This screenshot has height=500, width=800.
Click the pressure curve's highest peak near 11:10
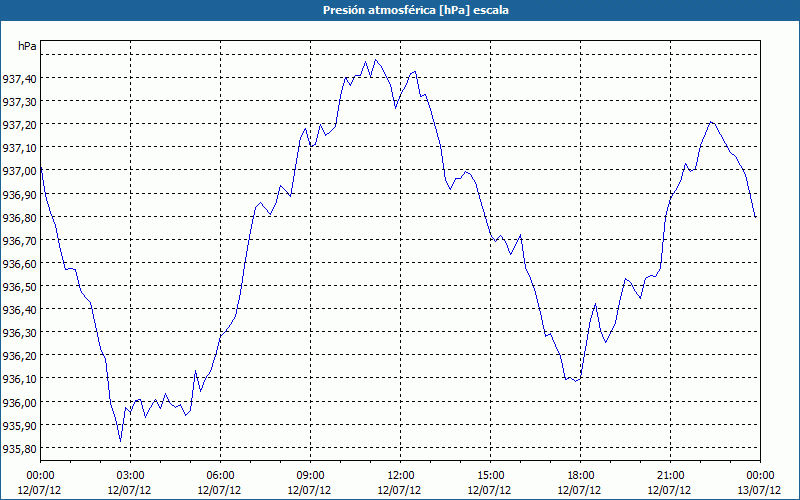click(376, 60)
